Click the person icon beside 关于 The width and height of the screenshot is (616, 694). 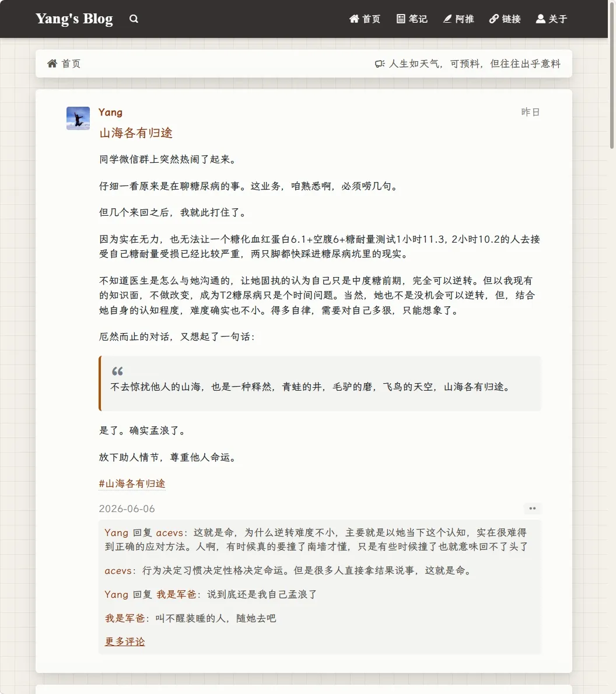point(540,19)
